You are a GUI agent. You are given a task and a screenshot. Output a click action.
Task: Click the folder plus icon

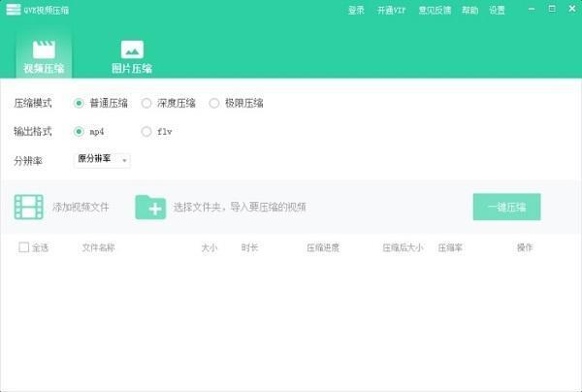click(x=150, y=207)
